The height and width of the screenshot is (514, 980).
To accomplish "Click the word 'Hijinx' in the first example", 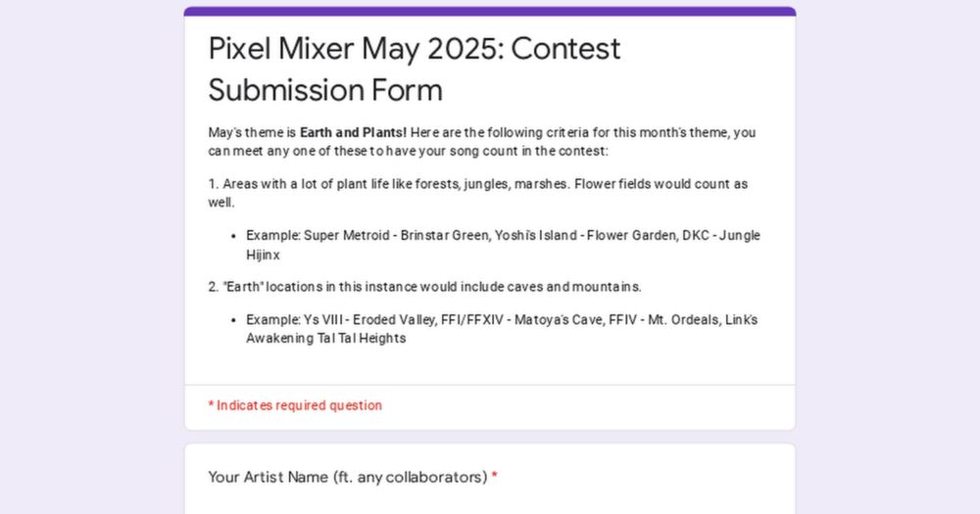I will [263, 255].
